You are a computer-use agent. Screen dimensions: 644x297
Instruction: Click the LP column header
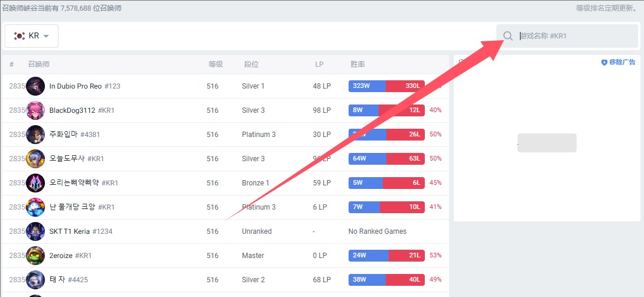tap(319, 64)
